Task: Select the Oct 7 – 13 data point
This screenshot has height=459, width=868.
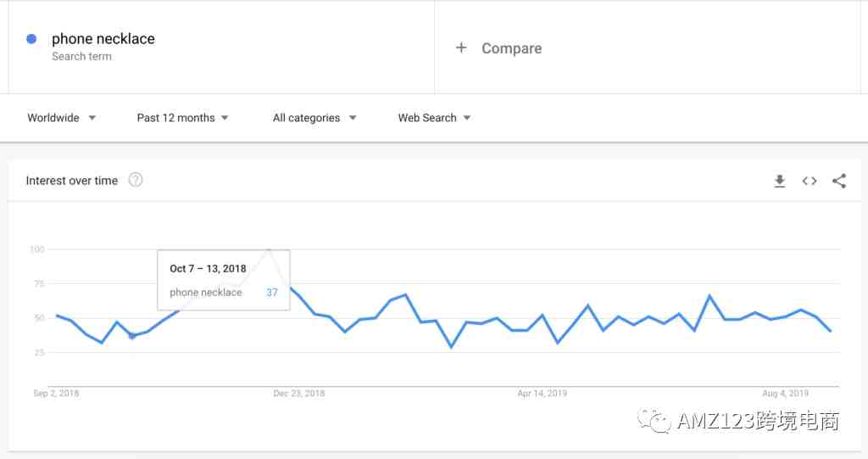Action: pos(131,335)
